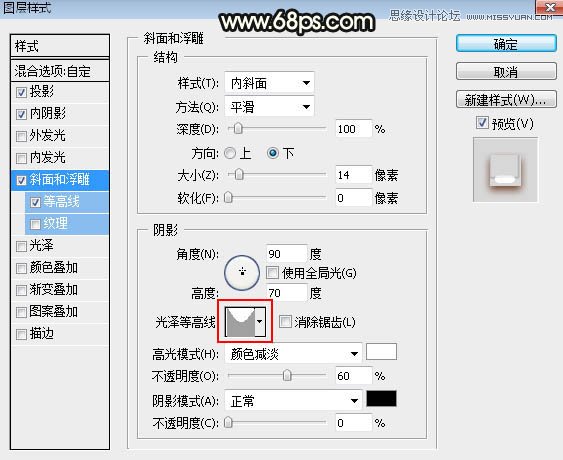The image size is (563, 460).
Task: Click the 高度 altitude field 70
Action: coord(287,293)
